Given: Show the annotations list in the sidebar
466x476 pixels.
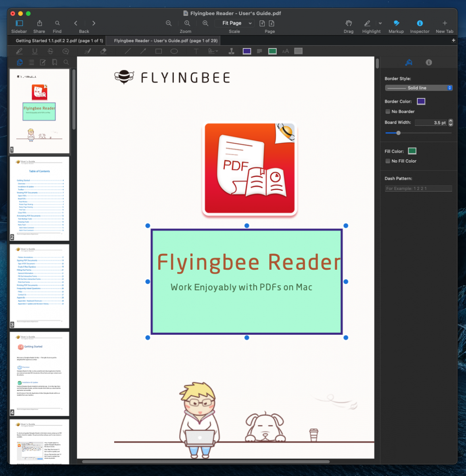Looking at the screenshot, I should (x=43, y=62).
